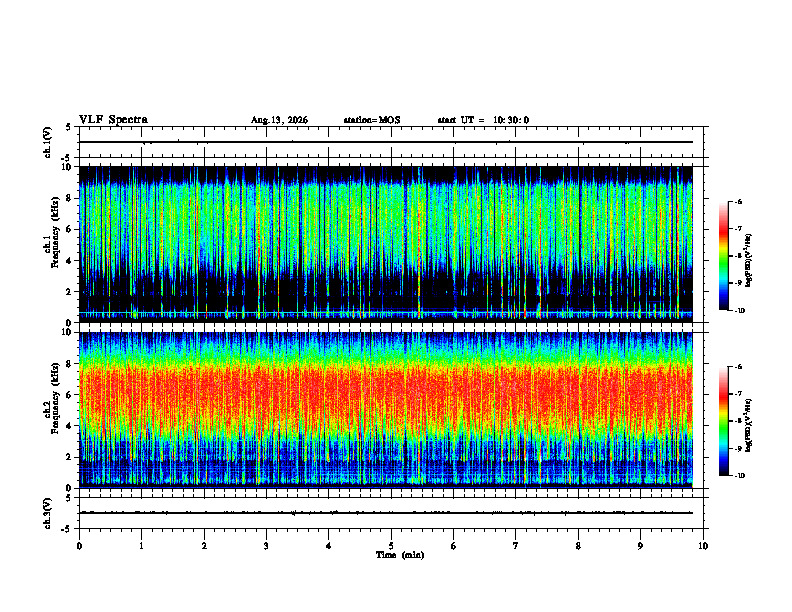Click time axis tick label "2"
The height and width of the screenshot is (612, 792).
(x=204, y=546)
